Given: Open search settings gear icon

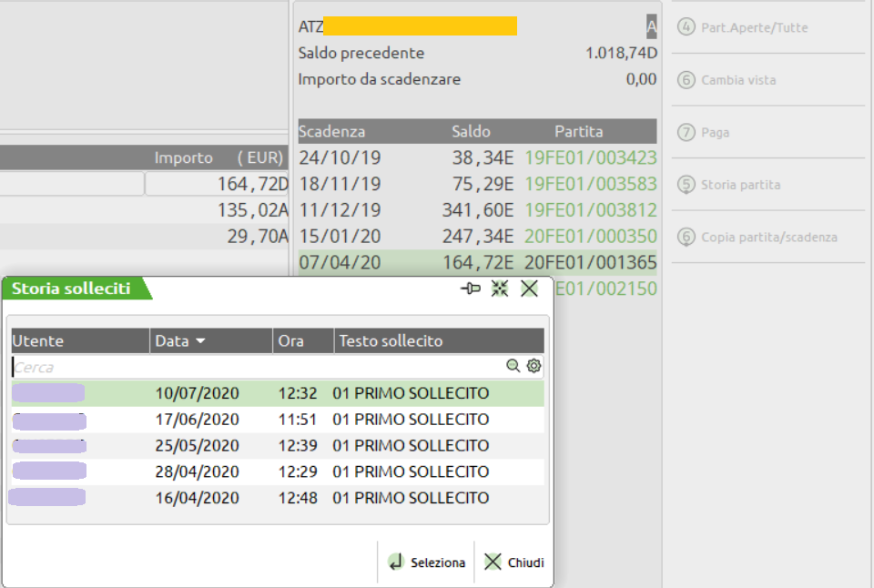Looking at the screenshot, I should click(534, 366).
